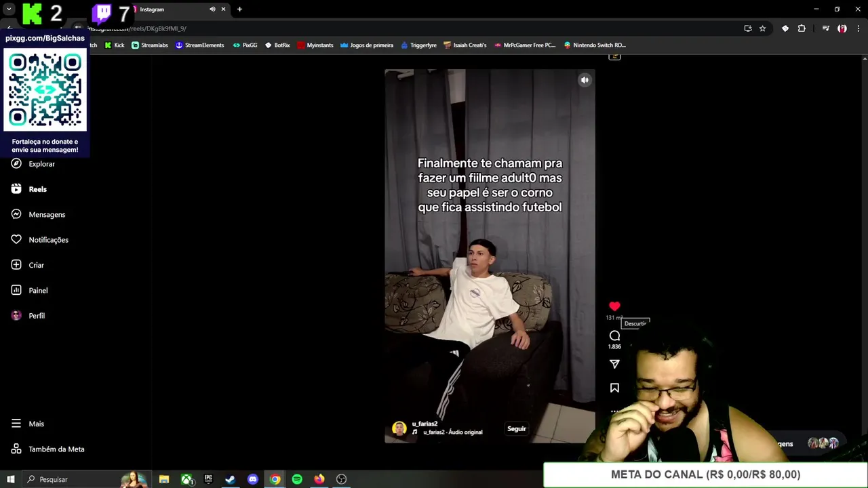Open a new browser tab
Viewport: 868px width, 488px height.
(239, 9)
